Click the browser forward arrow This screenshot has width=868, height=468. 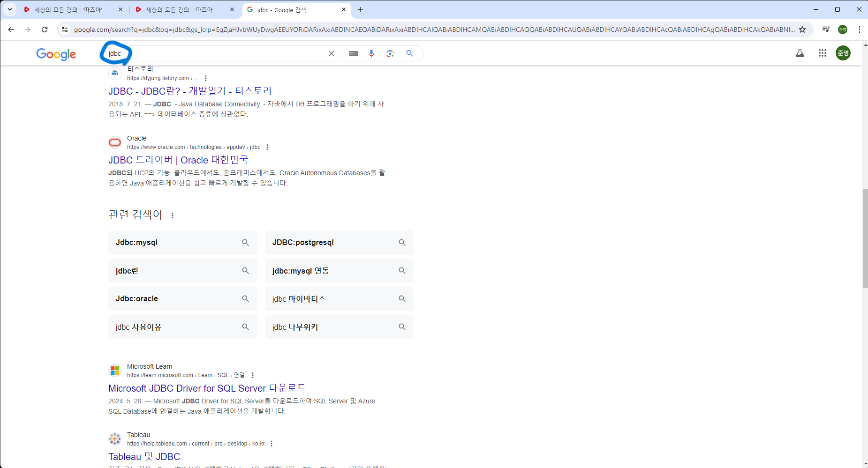[x=28, y=30]
